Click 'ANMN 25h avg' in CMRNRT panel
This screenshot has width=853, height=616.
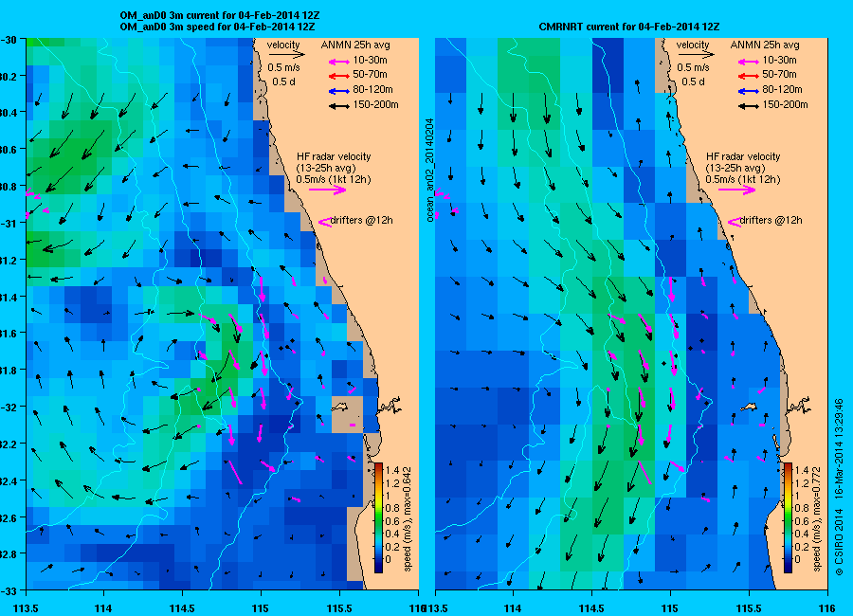pyautogui.click(x=765, y=45)
